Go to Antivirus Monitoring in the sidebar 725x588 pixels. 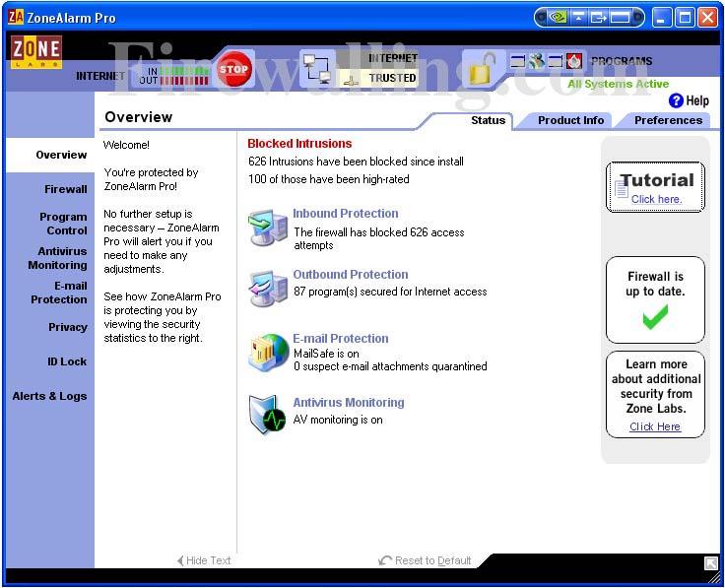tap(57, 258)
